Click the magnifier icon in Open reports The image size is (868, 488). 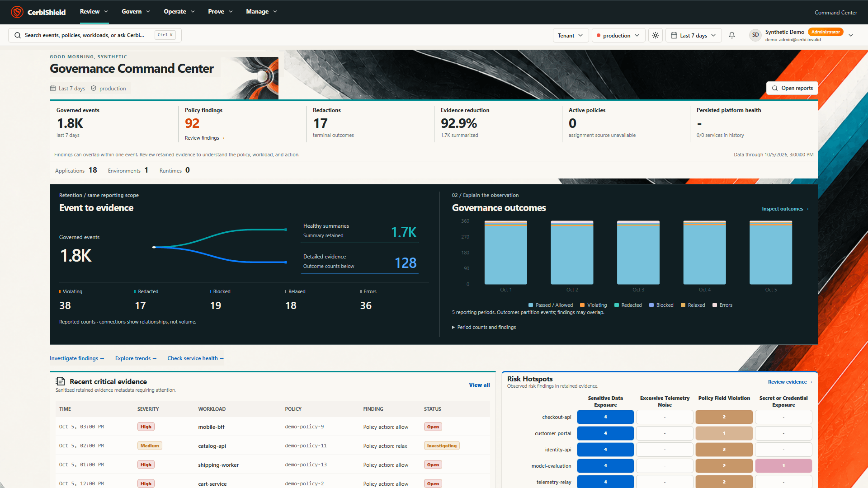(x=775, y=88)
